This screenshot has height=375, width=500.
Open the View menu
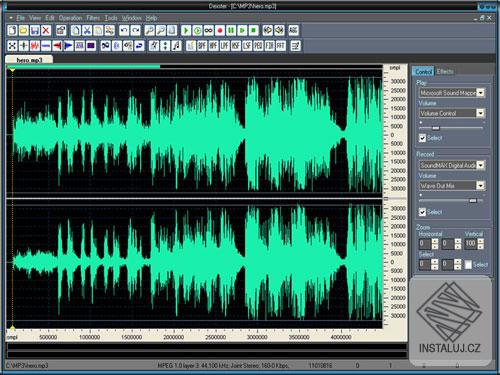coord(35,18)
